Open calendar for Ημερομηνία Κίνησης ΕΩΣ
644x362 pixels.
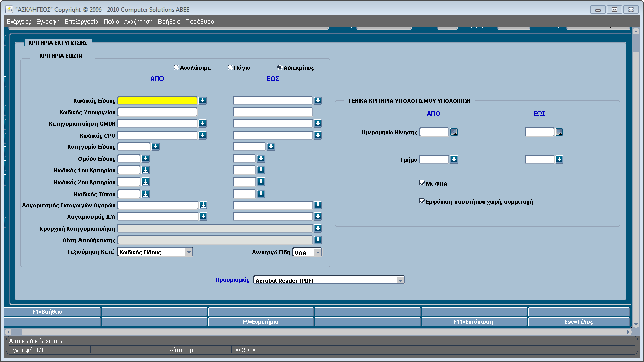pyautogui.click(x=559, y=132)
